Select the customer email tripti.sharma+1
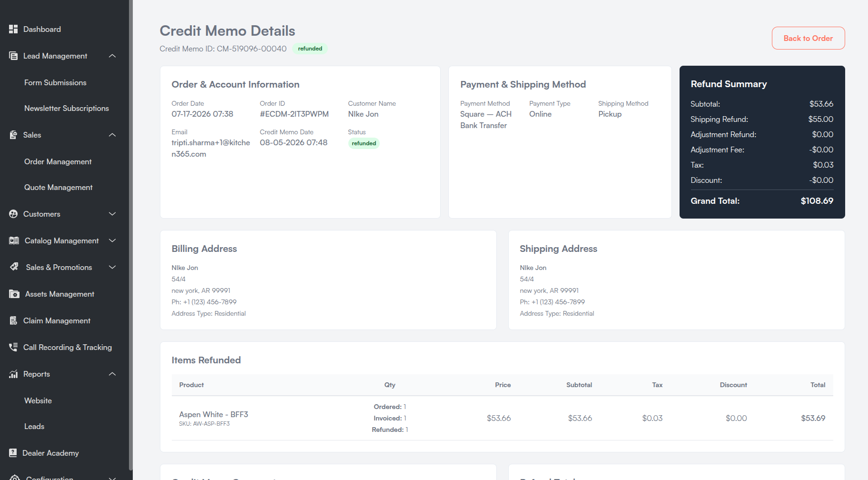The height and width of the screenshot is (480, 868). (211, 148)
